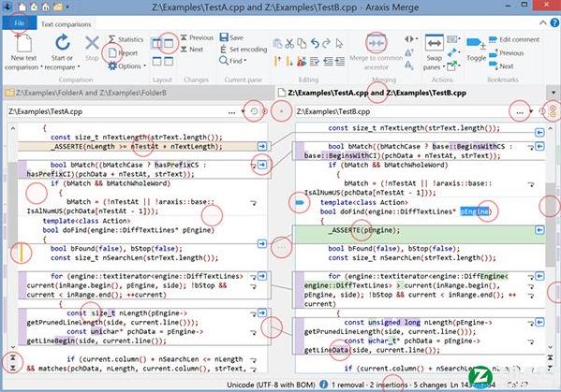Generate a comparison Report
Screen dimensions: 561x392
(123, 53)
